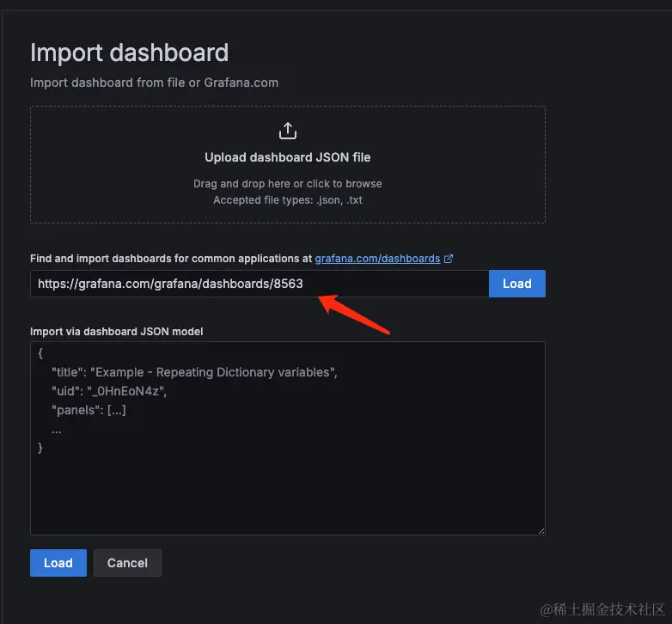Image resolution: width=672 pixels, height=624 pixels.
Task: Click the 'Import via dashboard JSON model' label
Action: [x=117, y=332]
